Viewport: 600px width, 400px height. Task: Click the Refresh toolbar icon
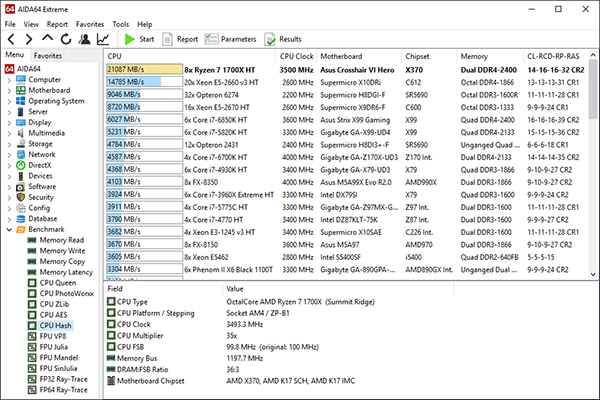[x=66, y=39]
